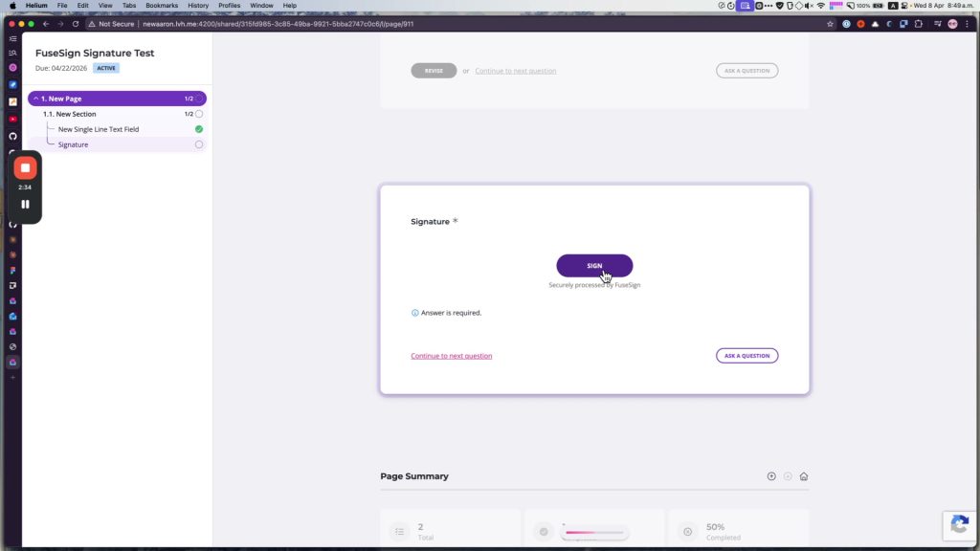Toggle the Signature completion circle
This screenshot has height=551, width=980.
point(199,144)
